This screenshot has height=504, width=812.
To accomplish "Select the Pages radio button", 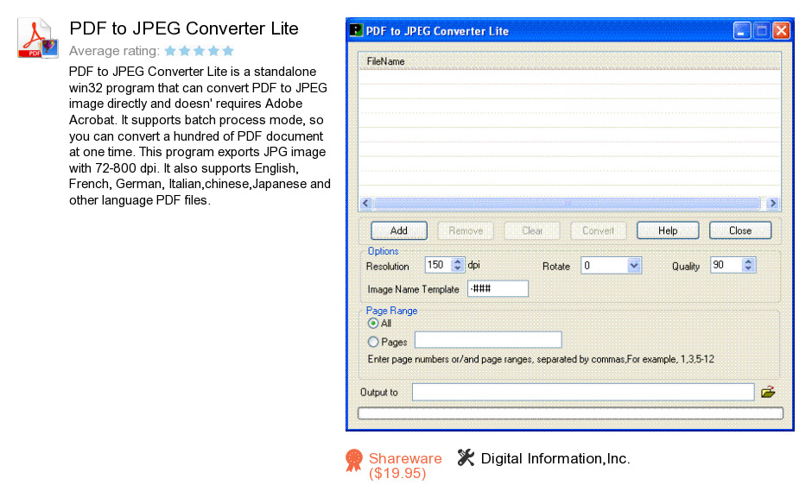I will [x=373, y=342].
